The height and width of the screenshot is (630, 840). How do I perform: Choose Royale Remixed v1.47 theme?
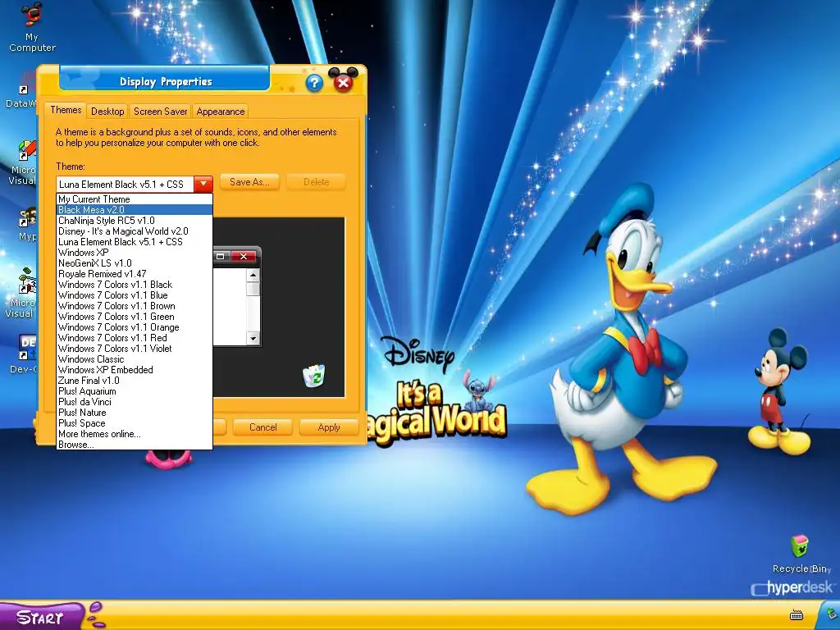point(135,274)
